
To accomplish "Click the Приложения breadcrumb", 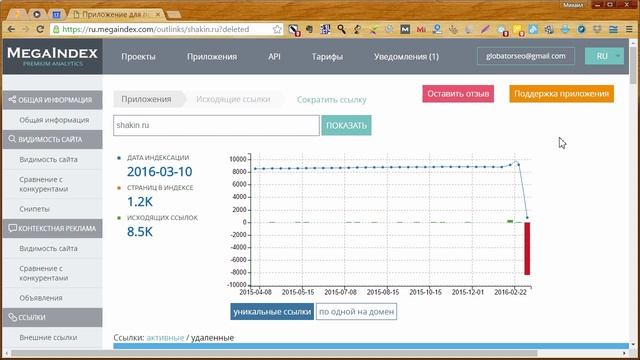I will pos(146,99).
